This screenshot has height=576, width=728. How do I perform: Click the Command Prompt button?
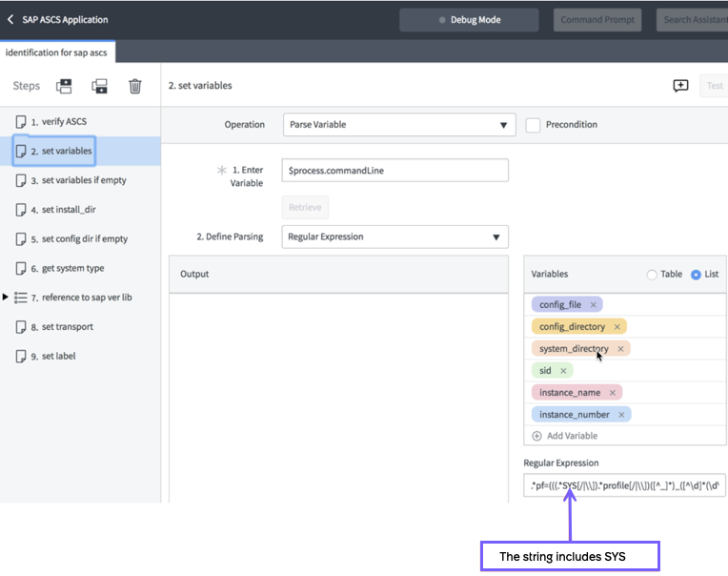click(x=597, y=20)
